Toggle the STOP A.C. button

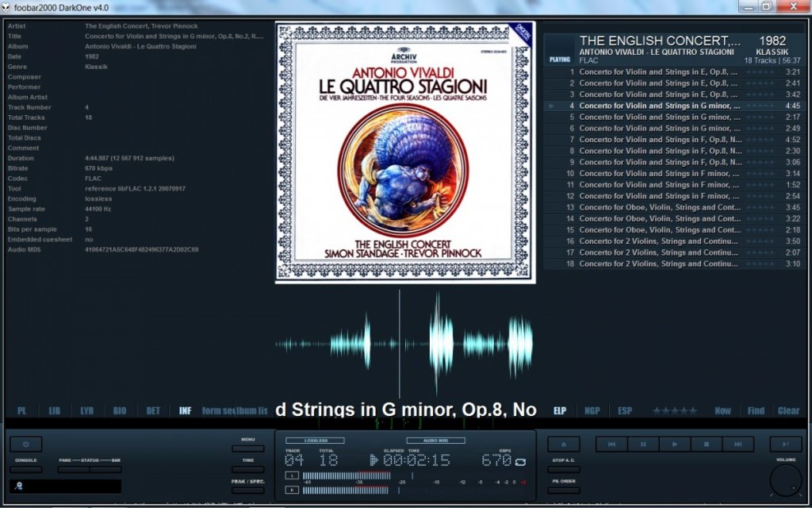coord(564,469)
